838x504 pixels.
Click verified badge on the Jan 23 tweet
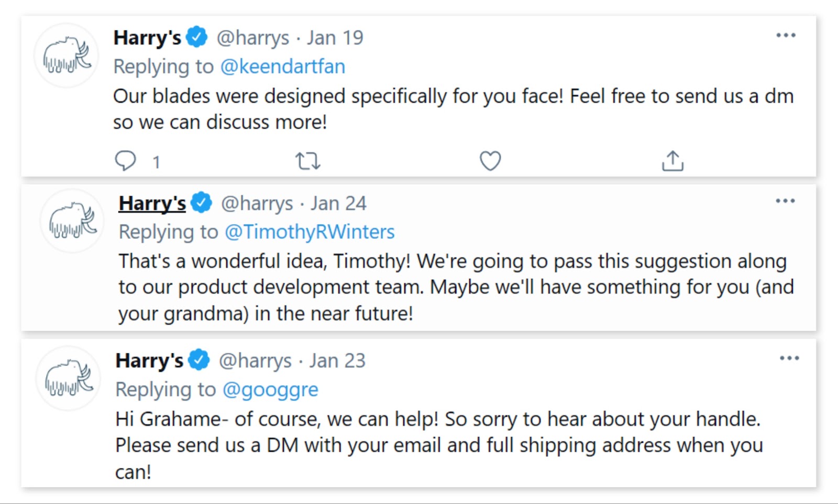[199, 360]
